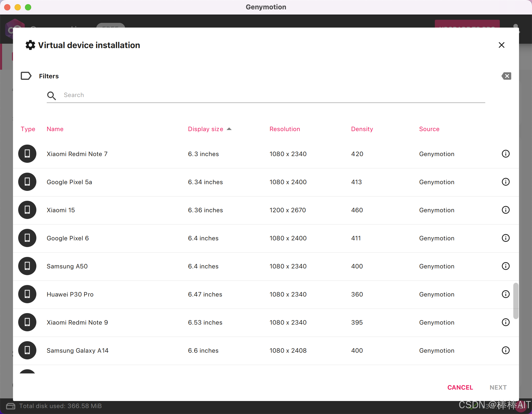Screen dimensions: 532x414
Task: Select the Huawei P30 Pro device
Action: click(x=266, y=294)
